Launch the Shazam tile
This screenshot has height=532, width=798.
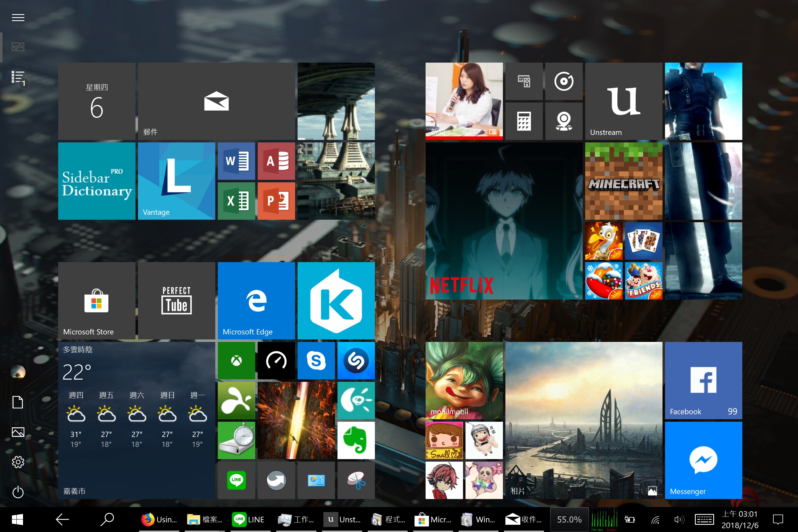pyautogui.click(x=356, y=360)
